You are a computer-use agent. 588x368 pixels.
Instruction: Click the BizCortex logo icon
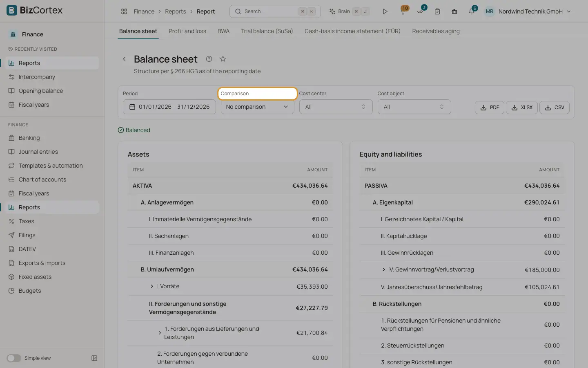click(12, 10)
